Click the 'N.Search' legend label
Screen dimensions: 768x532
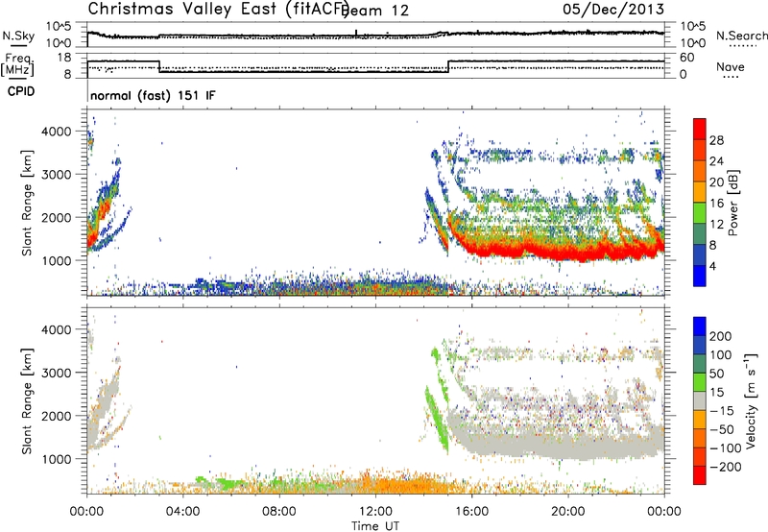click(x=742, y=36)
